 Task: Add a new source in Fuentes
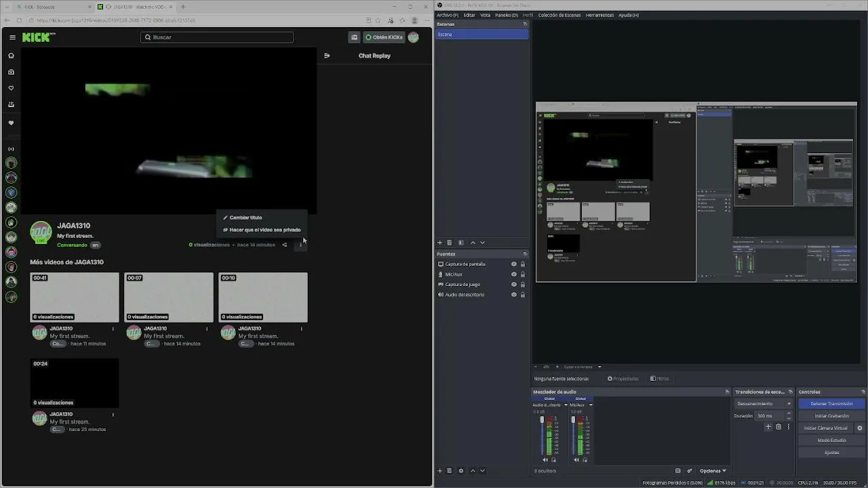[439, 470]
